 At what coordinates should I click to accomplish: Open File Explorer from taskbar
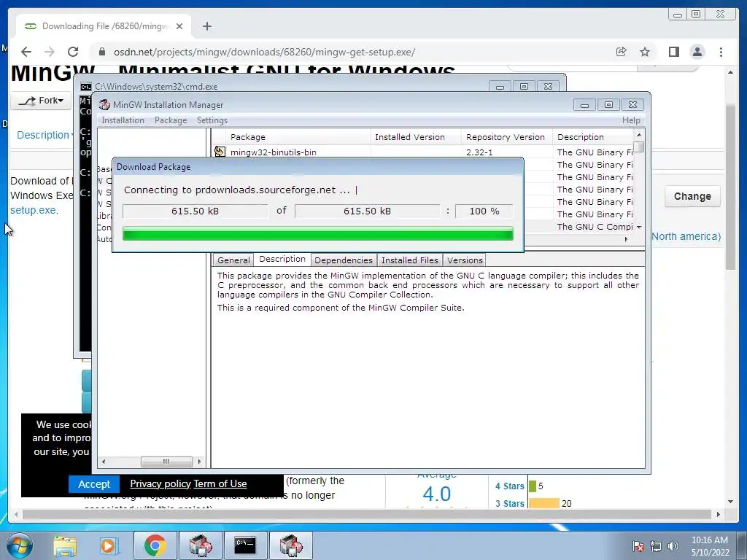click(65, 545)
